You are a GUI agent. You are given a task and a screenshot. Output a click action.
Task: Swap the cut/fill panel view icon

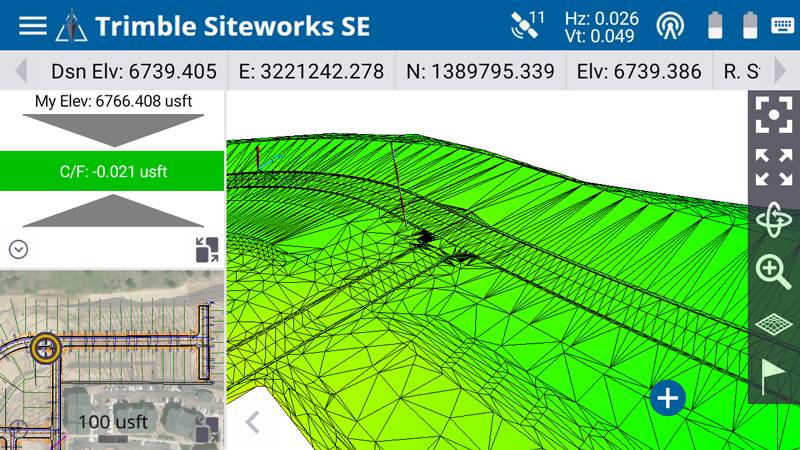point(207,249)
